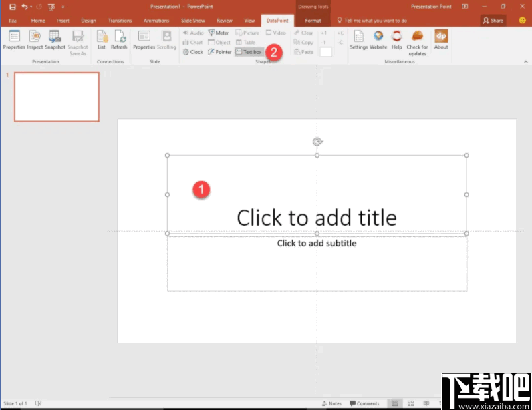
Task: Click the Object shape button
Action: click(219, 42)
